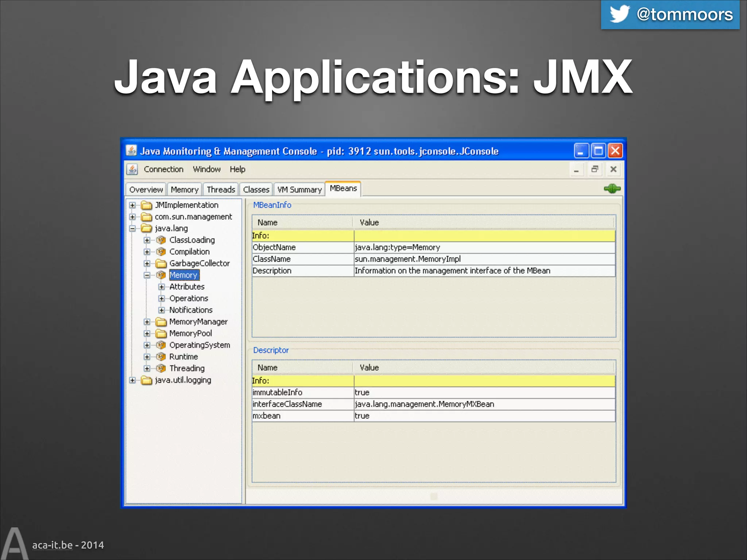Click MBeanInfo table Name column header
The height and width of the screenshot is (560, 747).
[302, 222]
